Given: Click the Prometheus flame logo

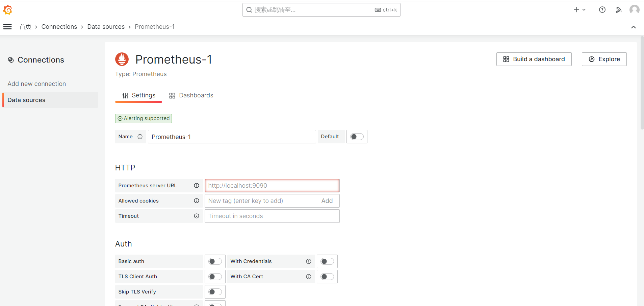Looking at the screenshot, I should pyautogui.click(x=122, y=59).
